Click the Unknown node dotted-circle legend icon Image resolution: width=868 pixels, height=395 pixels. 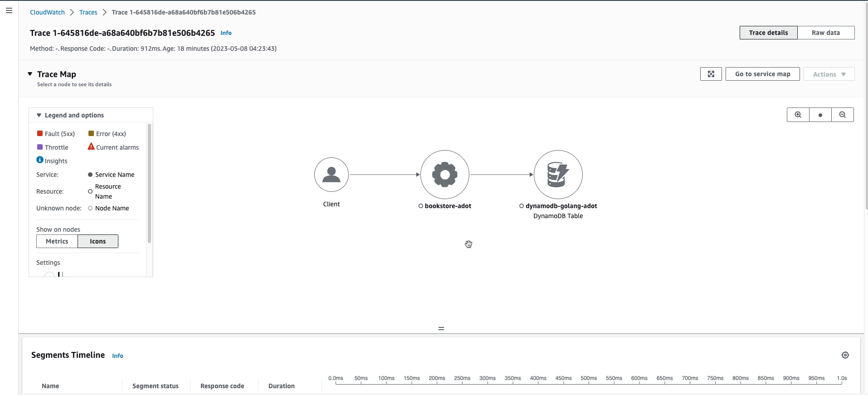click(90, 208)
